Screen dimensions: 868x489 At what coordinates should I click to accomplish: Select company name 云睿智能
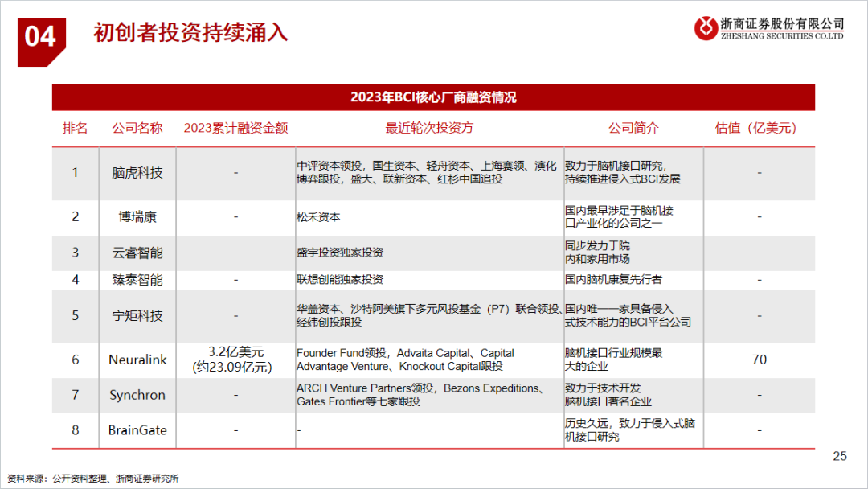pyautogui.click(x=137, y=253)
